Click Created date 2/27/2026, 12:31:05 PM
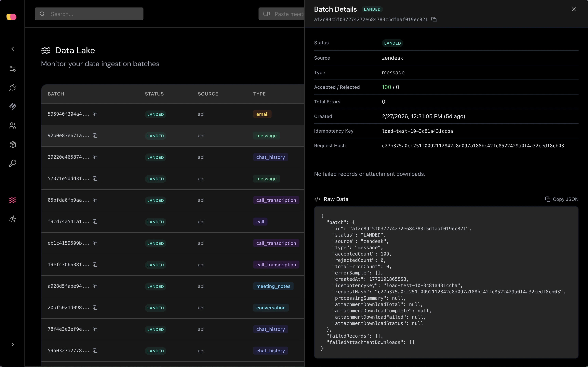This screenshot has width=588, height=367. pyautogui.click(x=423, y=116)
